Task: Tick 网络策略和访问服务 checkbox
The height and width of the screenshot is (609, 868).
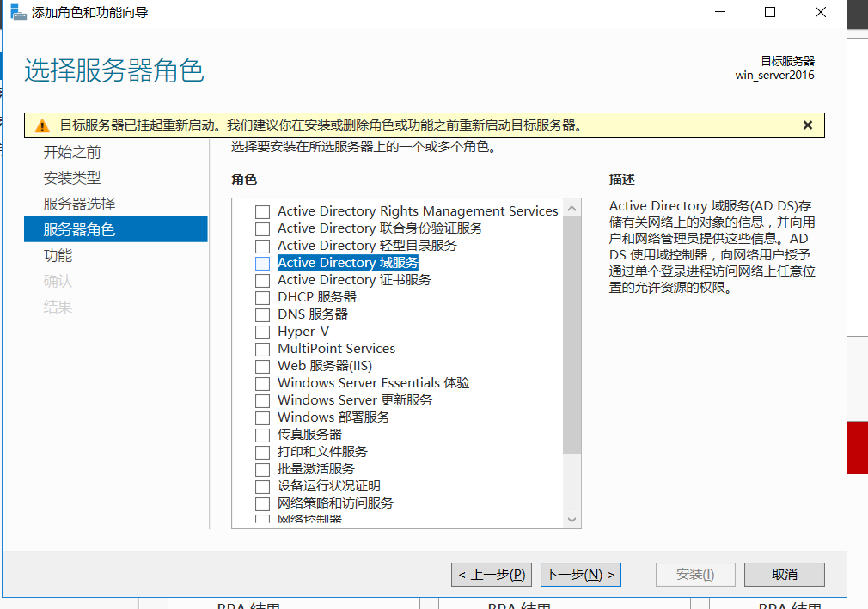Action: click(x=262, y=503)
